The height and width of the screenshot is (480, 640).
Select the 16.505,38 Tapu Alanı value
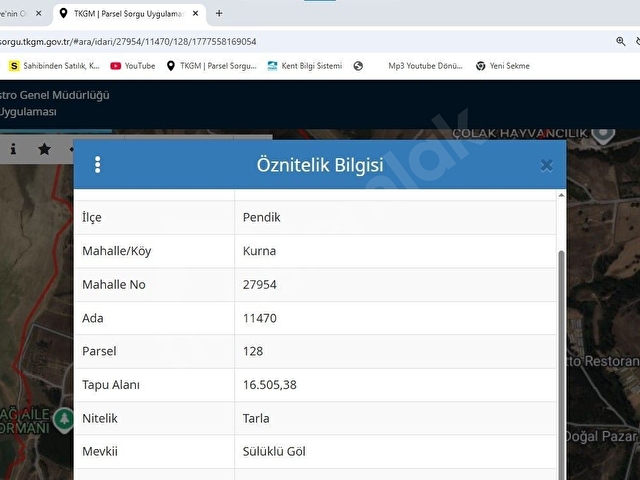[x=269, y=385]
